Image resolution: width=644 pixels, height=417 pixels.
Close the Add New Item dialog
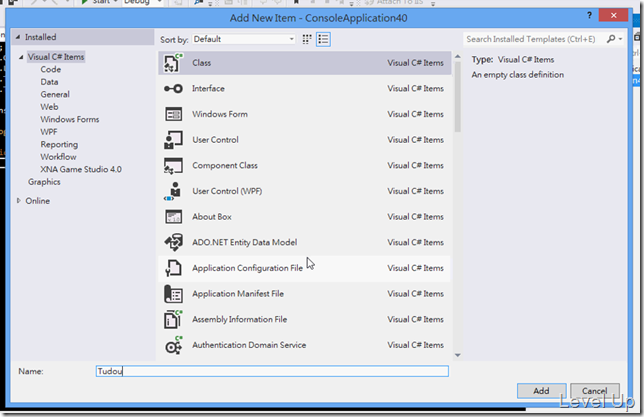tap(613, 15)
